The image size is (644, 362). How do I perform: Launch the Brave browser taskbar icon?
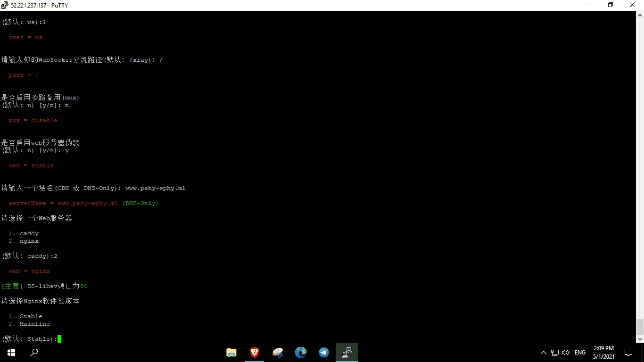[255, 353]
